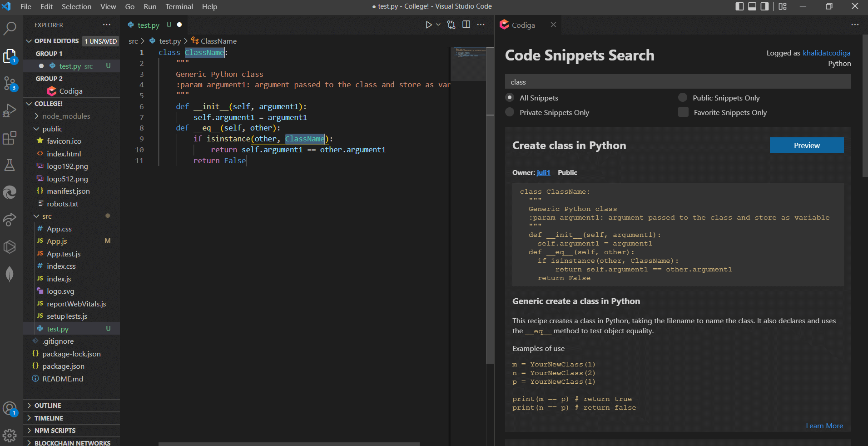Collapse the Open Editors section
868x446 pixels.
point(29,41)
